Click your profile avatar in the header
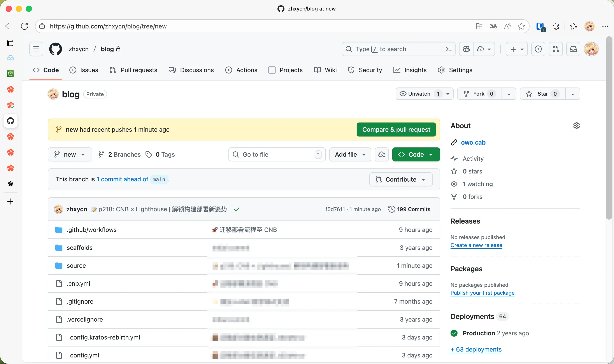 point(591,49)
